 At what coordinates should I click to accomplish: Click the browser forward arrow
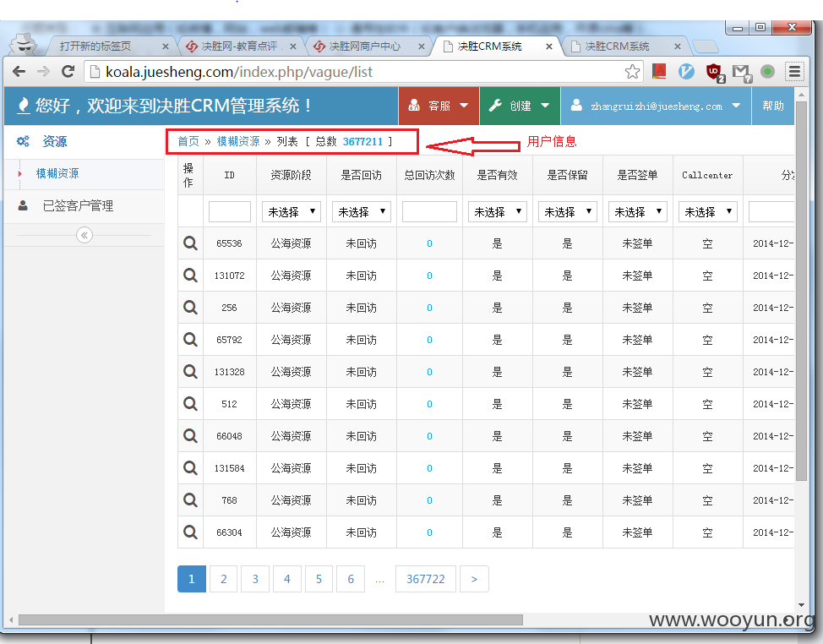click(44, 71)
